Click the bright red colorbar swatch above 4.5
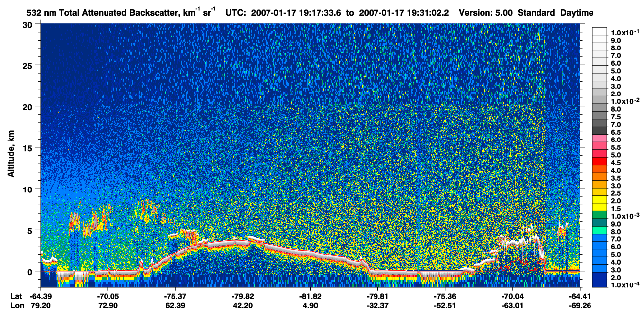The image size is (644, 330). pos(599,161)
